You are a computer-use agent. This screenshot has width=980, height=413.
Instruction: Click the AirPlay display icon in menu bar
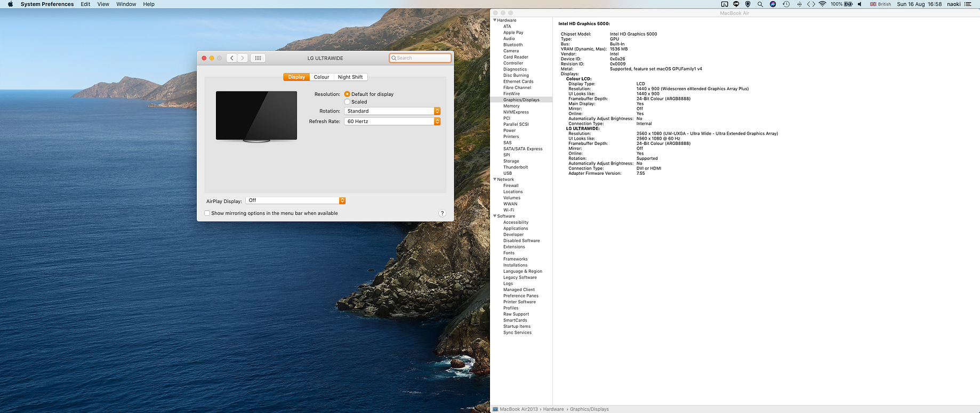(x=724, y=4)
